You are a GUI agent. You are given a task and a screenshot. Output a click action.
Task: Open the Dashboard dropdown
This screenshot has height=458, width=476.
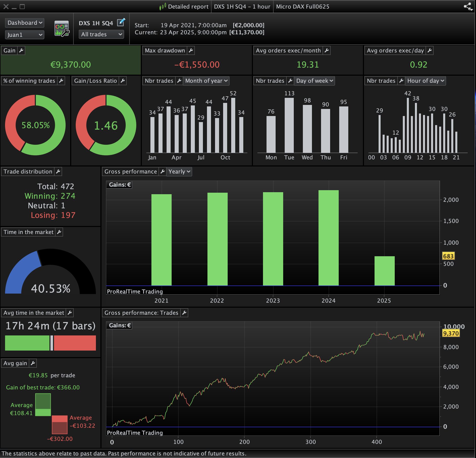[x=25, y=23]
